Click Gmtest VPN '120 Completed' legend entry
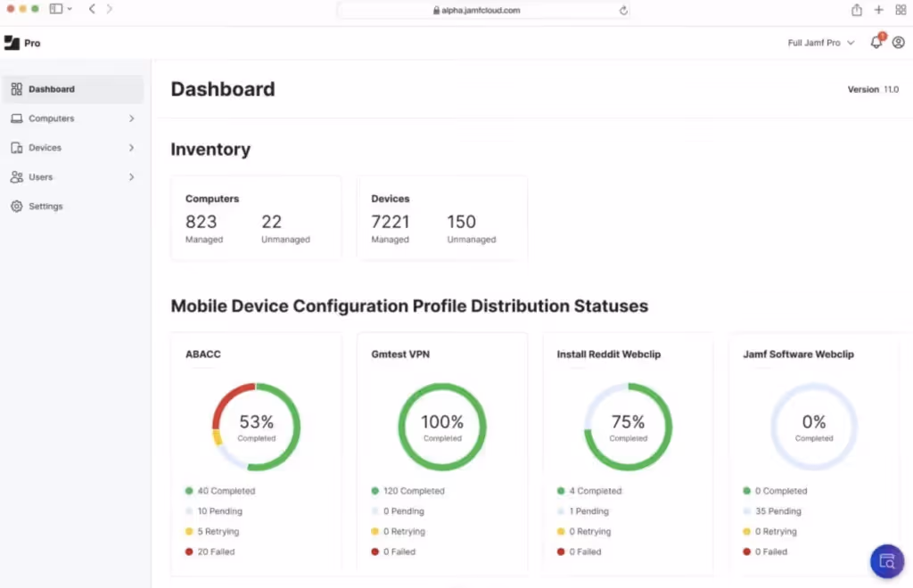 coord(407,491)
